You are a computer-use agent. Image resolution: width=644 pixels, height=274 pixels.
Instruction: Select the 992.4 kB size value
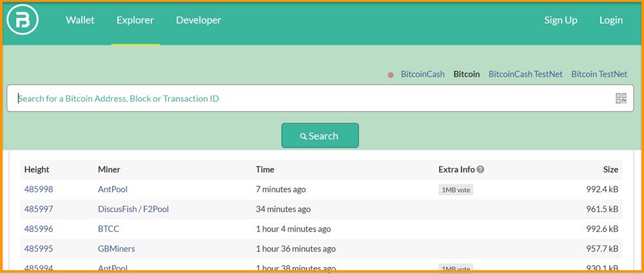click(x=602, y=190)
